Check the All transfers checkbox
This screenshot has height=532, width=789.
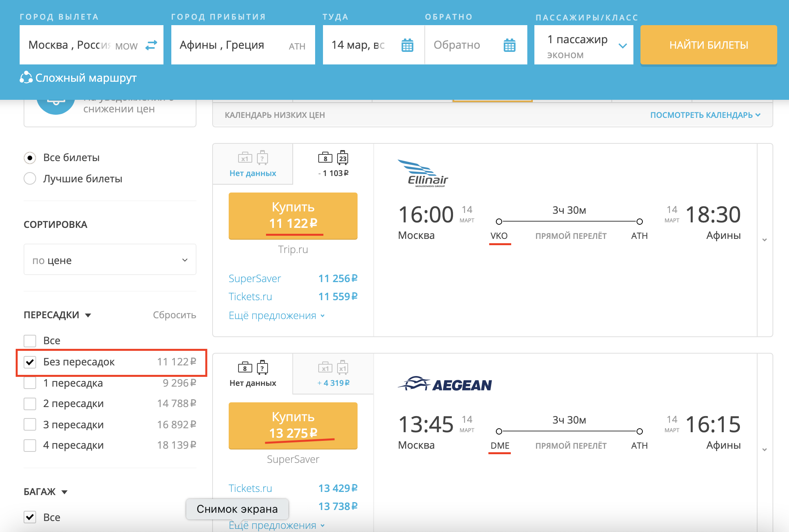30,341
